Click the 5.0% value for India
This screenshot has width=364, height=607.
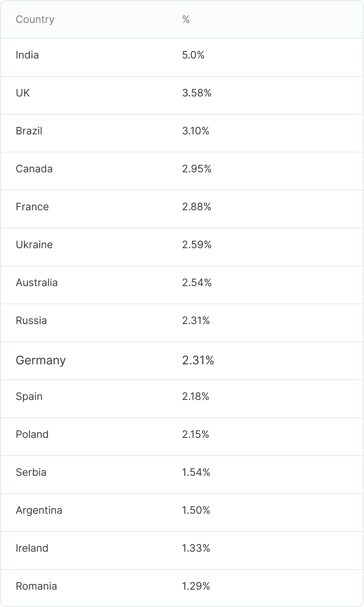pos(193,55)
